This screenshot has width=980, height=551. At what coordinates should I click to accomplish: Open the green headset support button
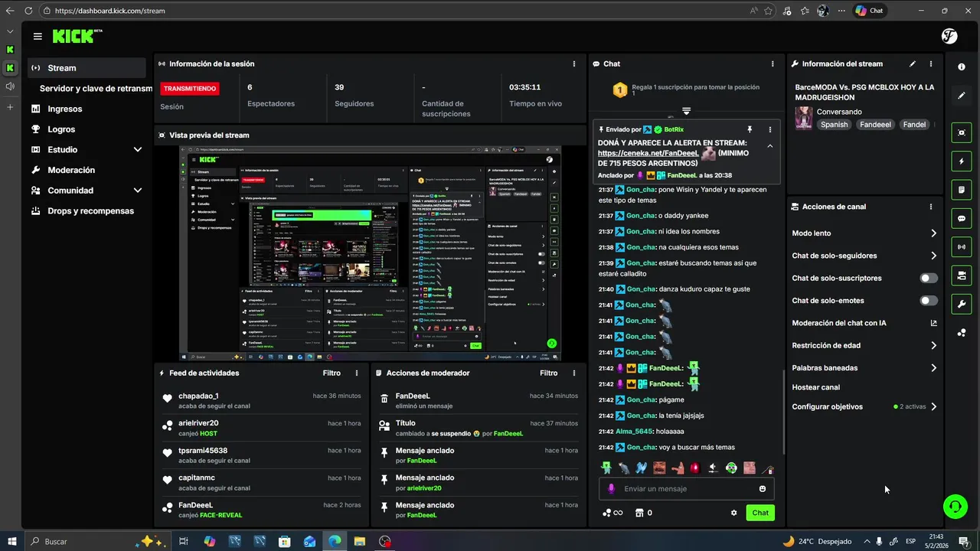coord(955,506)
